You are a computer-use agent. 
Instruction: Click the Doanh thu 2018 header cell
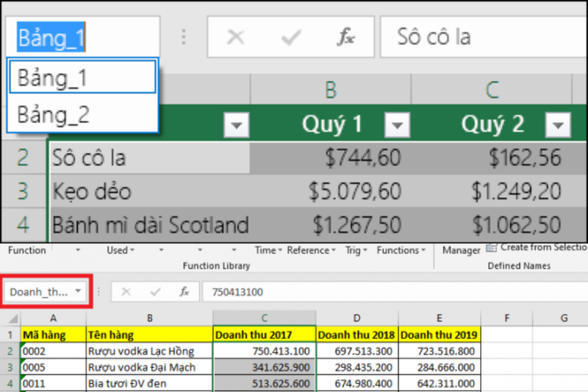click(x=357, y=334)
